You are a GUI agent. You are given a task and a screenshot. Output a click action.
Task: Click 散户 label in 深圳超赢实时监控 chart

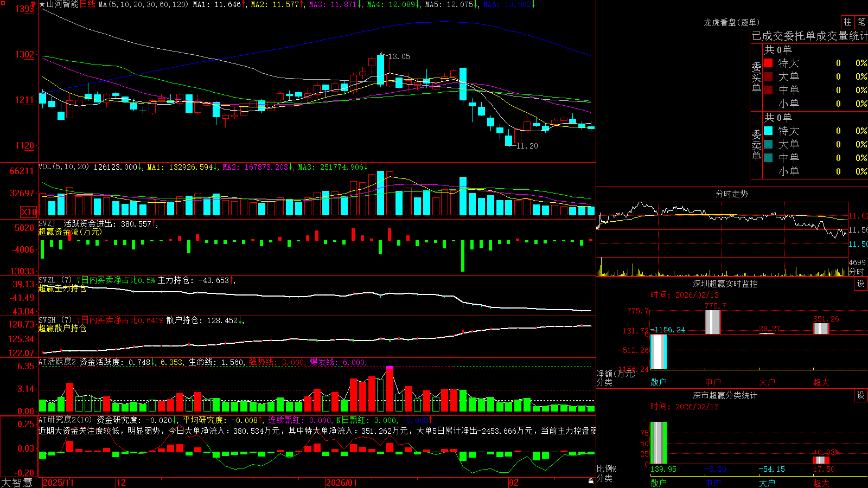(659, 382)
